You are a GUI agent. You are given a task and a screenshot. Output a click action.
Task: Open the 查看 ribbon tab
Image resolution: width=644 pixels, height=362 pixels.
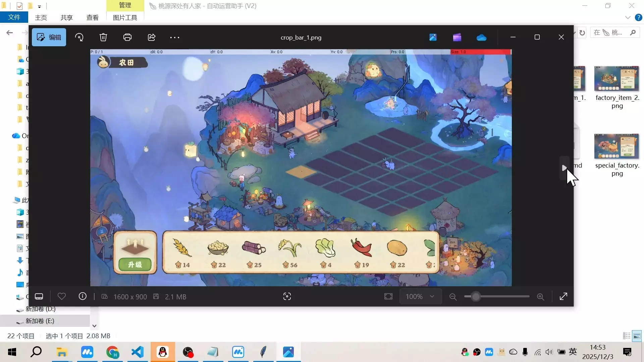coord(93,17)
